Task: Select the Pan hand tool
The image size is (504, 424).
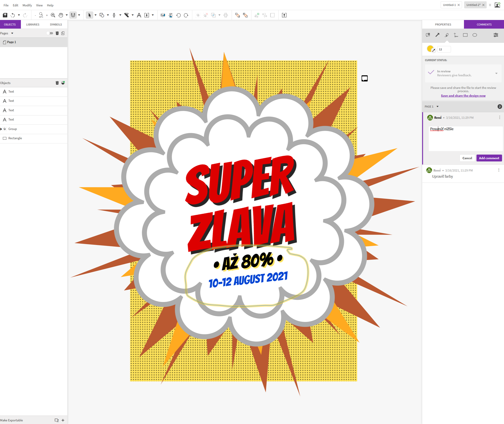Action: coord(61,15)
